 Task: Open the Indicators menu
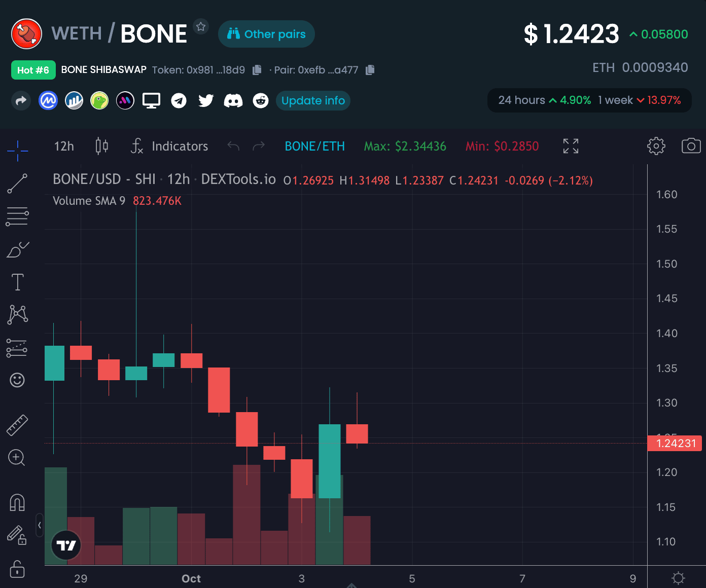click(x=169, y=146)
